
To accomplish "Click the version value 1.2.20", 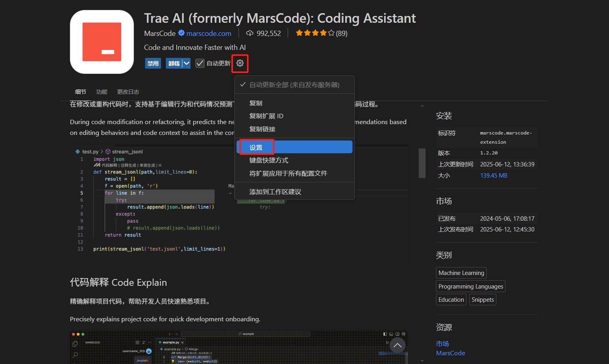I will (x=489, y=153).
